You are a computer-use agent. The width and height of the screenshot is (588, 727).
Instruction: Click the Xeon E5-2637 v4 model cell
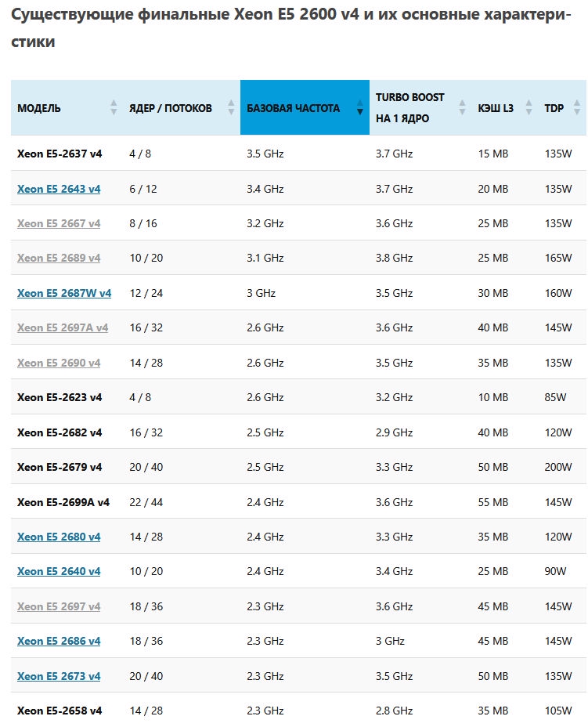click(x=60, y=154)
